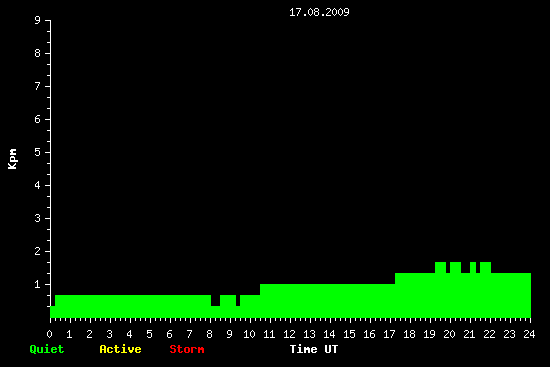The width and height of the screenshot is (550, 367).
Task: Click the value 5 on the Kp axis
Action: (38, 152)
